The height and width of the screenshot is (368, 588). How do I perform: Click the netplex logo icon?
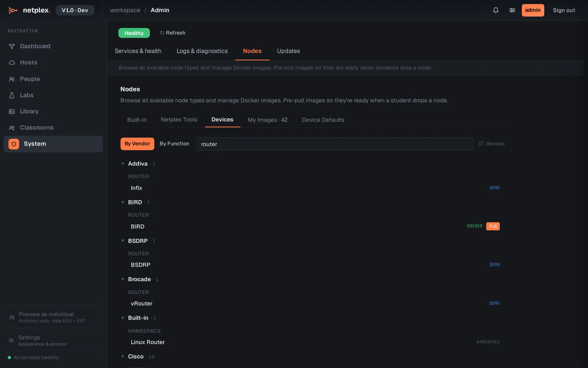pos(13,10)
